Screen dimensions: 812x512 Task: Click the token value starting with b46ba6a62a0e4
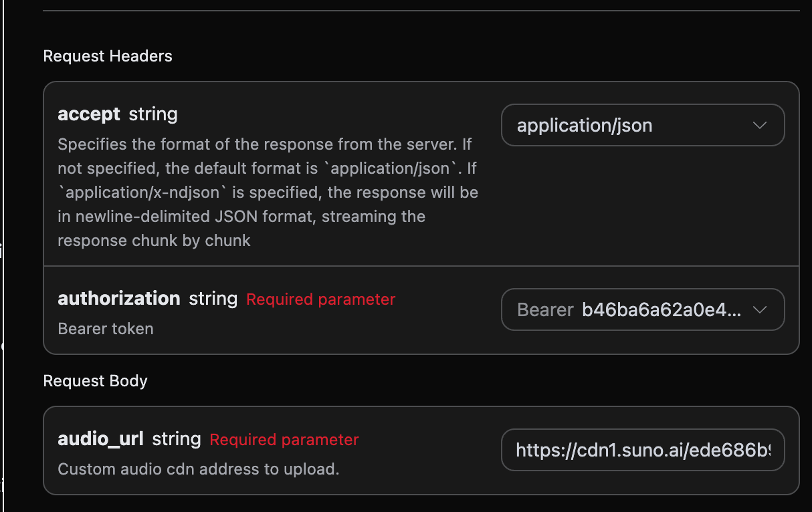point(661,310)
